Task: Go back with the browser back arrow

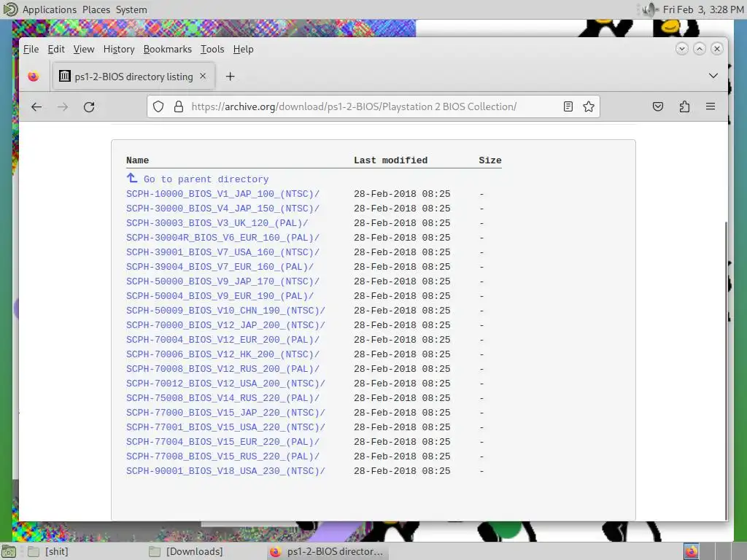Action: click(x=36, y=106)
